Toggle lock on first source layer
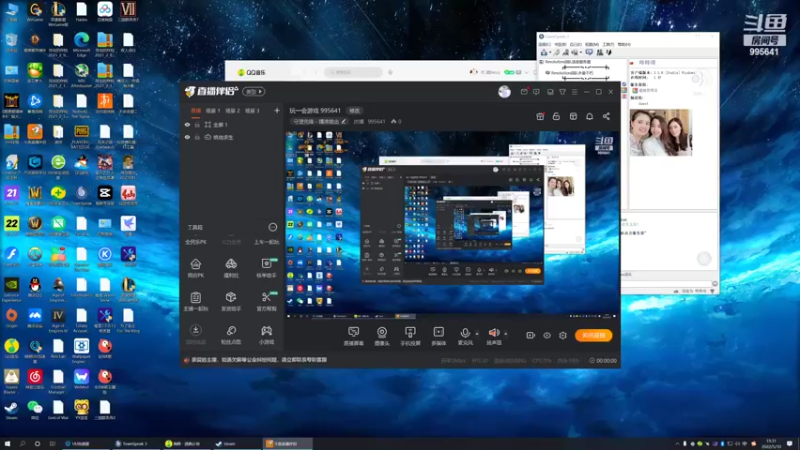This screenshot has width=800, height=450. pos(197,124)
